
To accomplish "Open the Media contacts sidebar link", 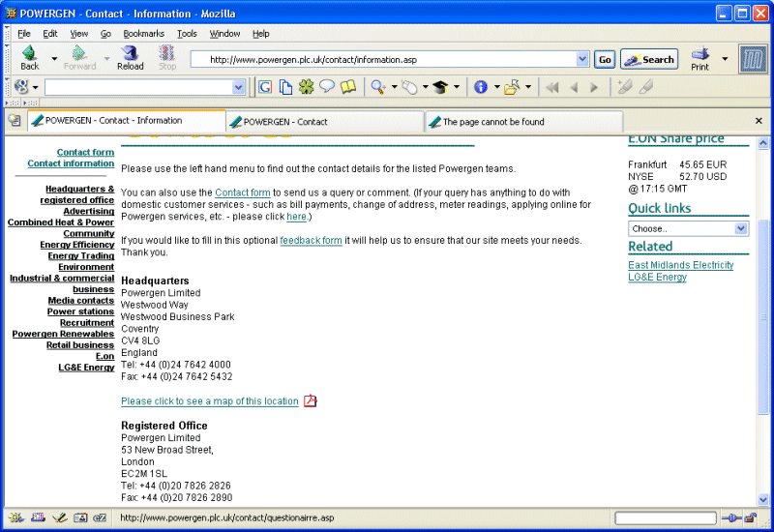I will click(x=81, y=301).
